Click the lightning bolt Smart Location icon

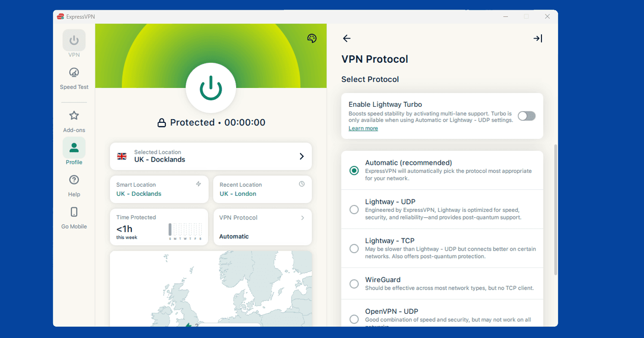click(x=199, y=184)
